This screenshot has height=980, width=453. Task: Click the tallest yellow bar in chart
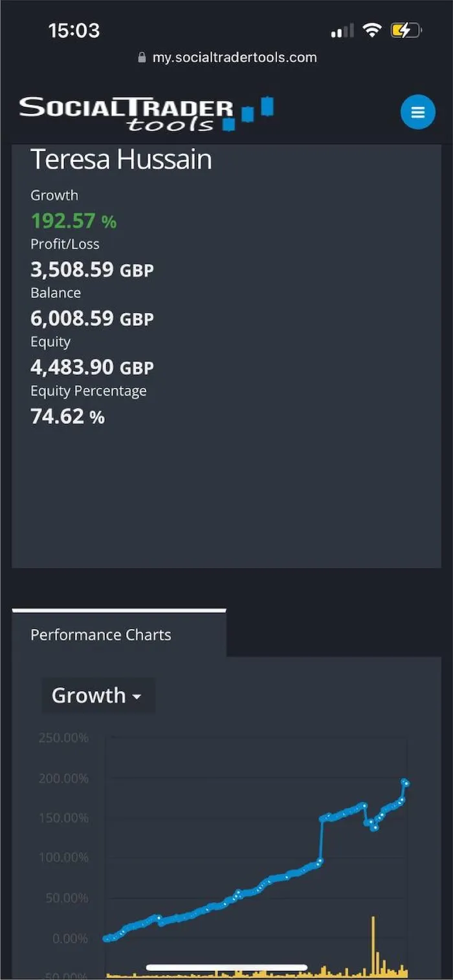click(373, 945)
